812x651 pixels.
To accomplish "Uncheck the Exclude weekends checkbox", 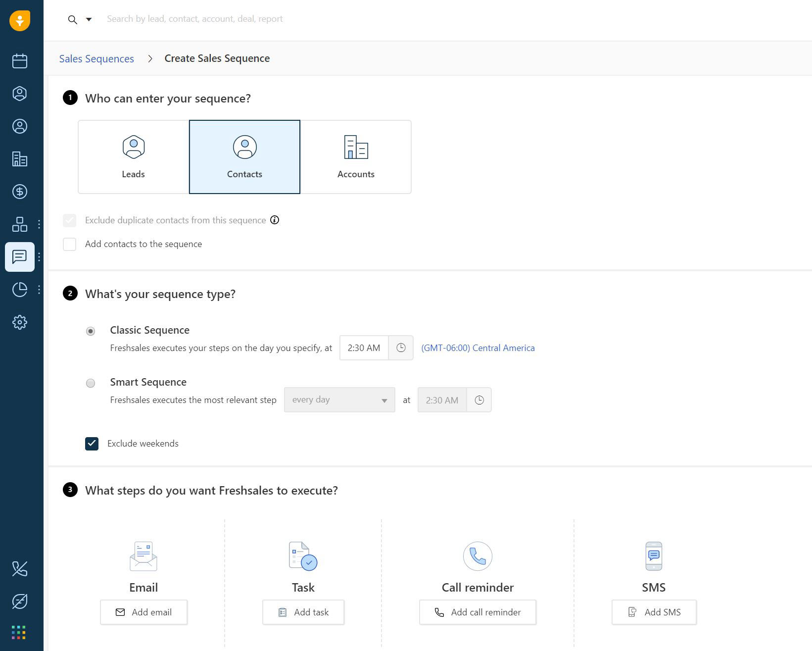I will (x=92, y=444).
